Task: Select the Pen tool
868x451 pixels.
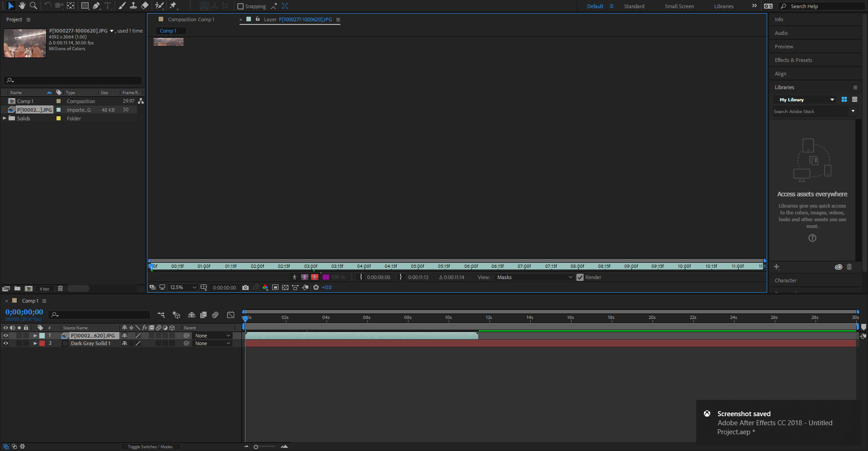Action: point(96,6)
